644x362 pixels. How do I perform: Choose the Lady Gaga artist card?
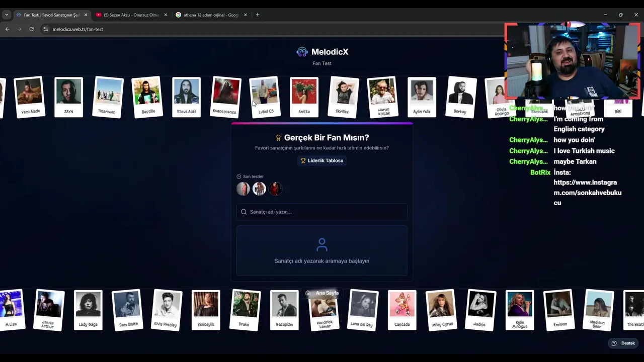(x=88, y=310)
